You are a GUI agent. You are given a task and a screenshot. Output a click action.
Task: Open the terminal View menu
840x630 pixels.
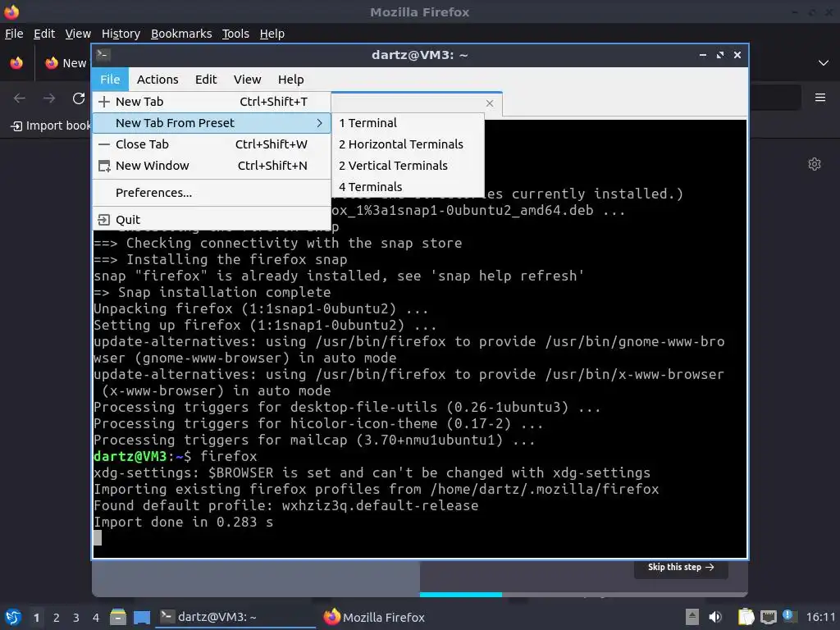pyautogui.click(x=247, y=80)
